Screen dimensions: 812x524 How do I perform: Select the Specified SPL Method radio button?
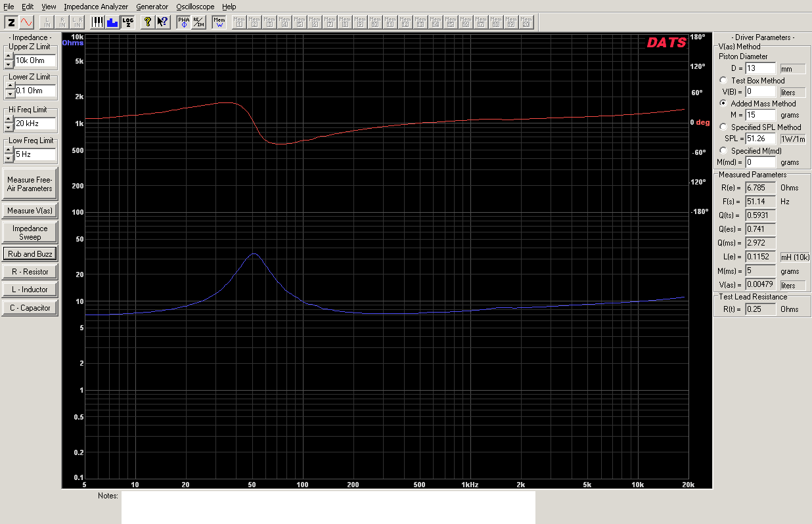pos(724,127)
